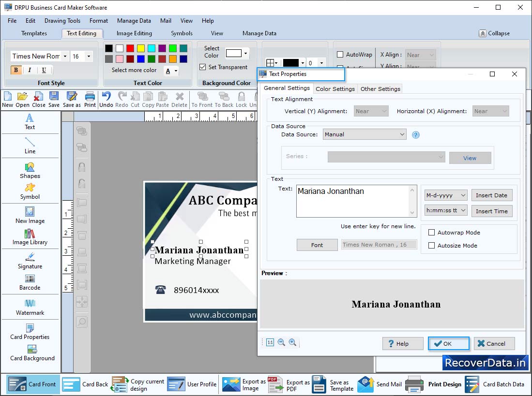Image resolution: width=532 pixels, height=396 pixels.
Task: Open the Shapes tool
Action: [30, 171]
